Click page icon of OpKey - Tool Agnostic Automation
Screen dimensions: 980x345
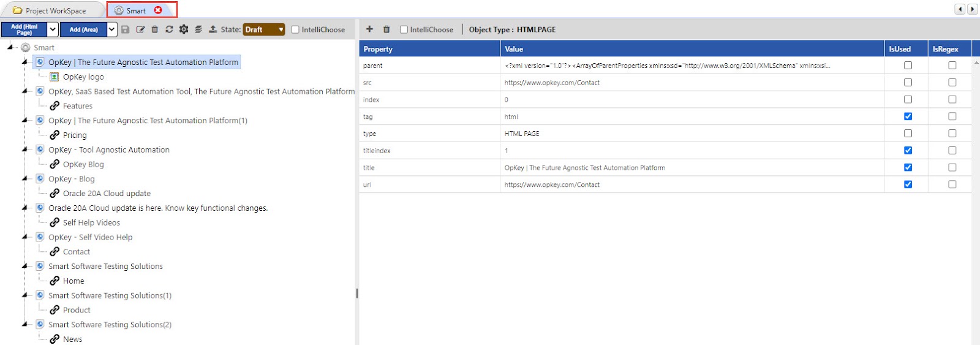point(40,150)
